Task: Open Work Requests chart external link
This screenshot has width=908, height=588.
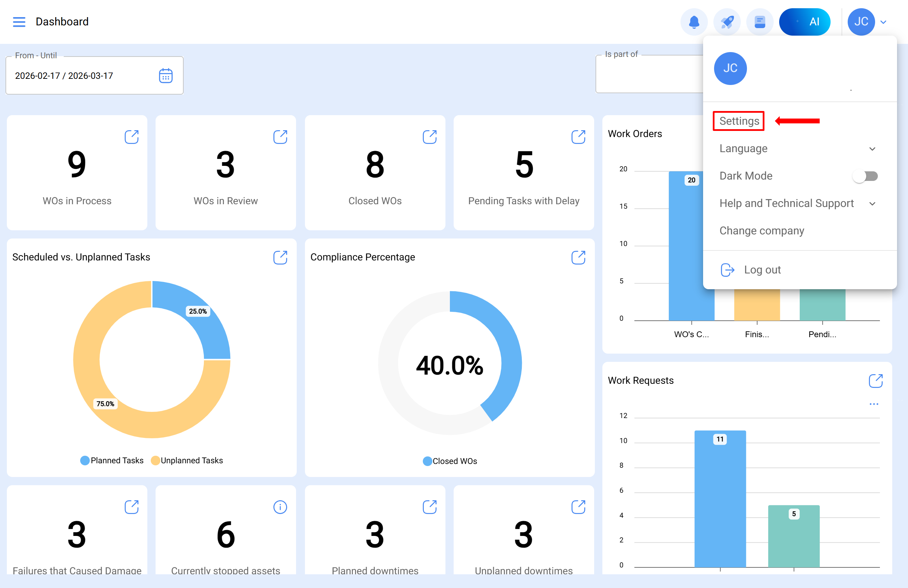Action: pyautogui.click(x=875, y=380)
